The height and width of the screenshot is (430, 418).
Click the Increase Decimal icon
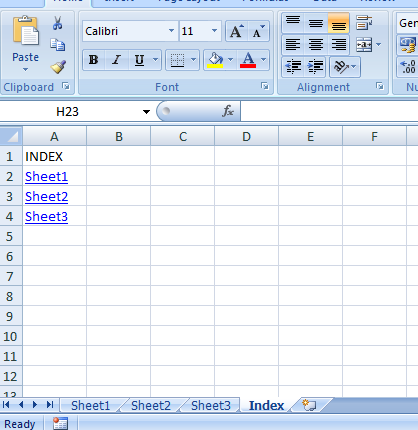tap(407, 67)
